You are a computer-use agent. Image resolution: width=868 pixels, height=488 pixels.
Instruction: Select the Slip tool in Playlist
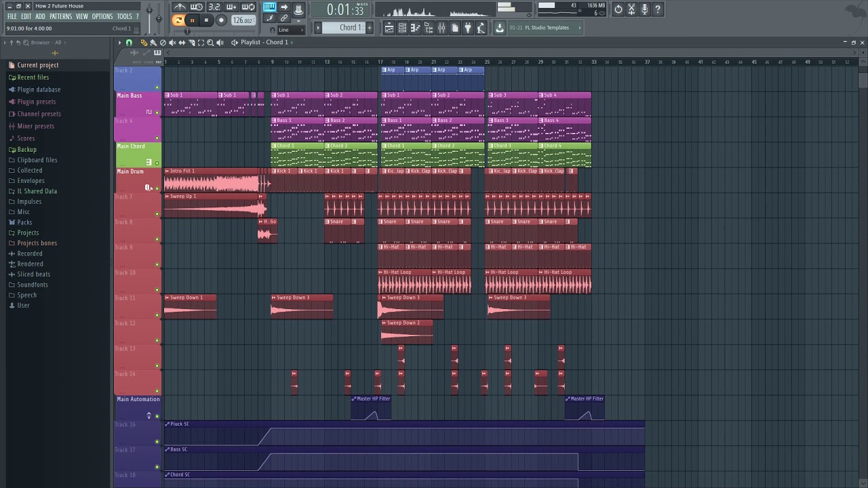point(182,42)
